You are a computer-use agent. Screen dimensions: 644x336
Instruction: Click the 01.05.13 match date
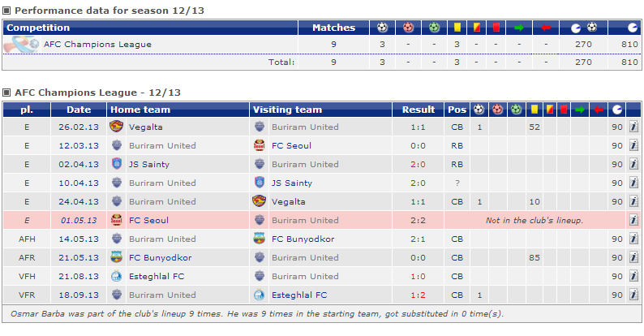pos(79,220)
